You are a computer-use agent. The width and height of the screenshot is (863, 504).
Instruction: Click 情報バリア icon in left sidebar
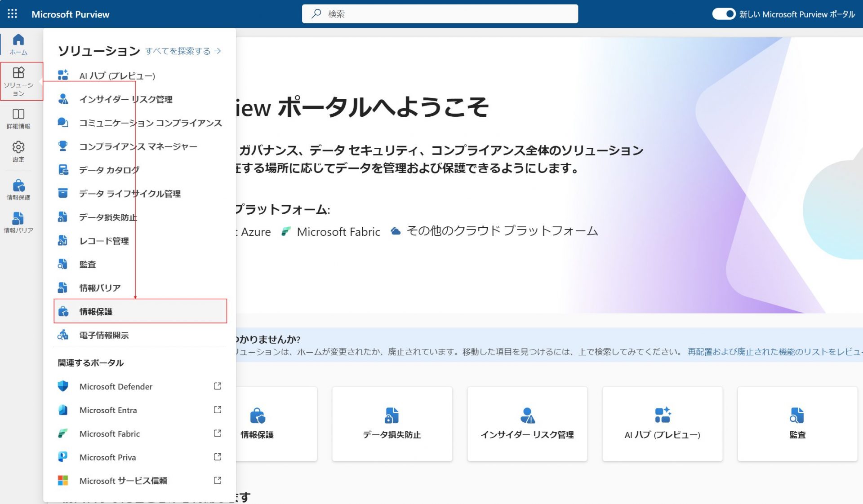[x=18, y=223]
